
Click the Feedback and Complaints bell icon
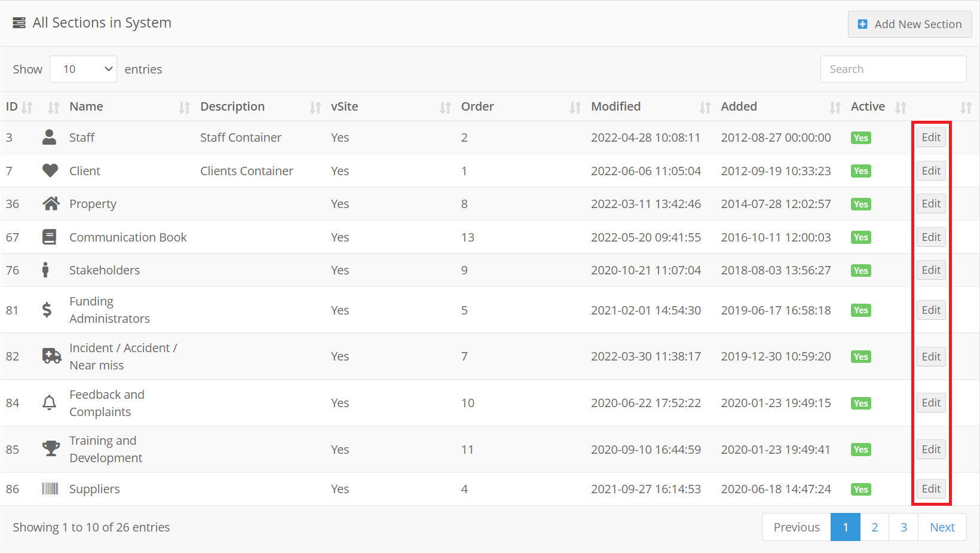point(50,403)
